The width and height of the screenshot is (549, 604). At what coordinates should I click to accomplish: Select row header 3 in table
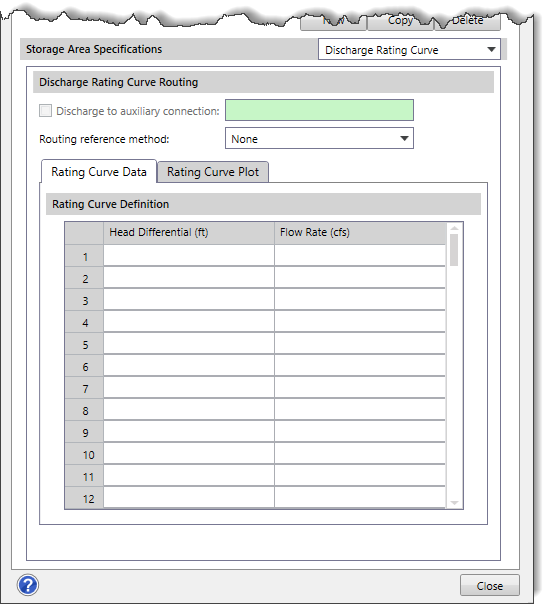pyautogui.click(x=84, y=299)
